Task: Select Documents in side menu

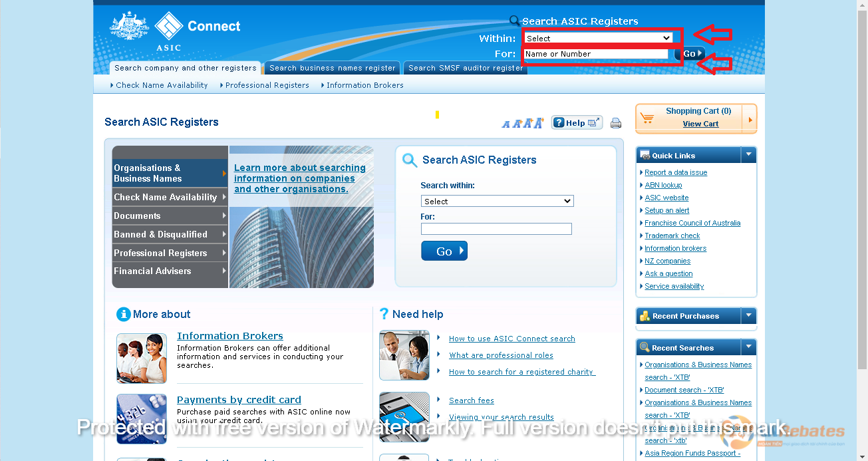Action: pos(170,216)
